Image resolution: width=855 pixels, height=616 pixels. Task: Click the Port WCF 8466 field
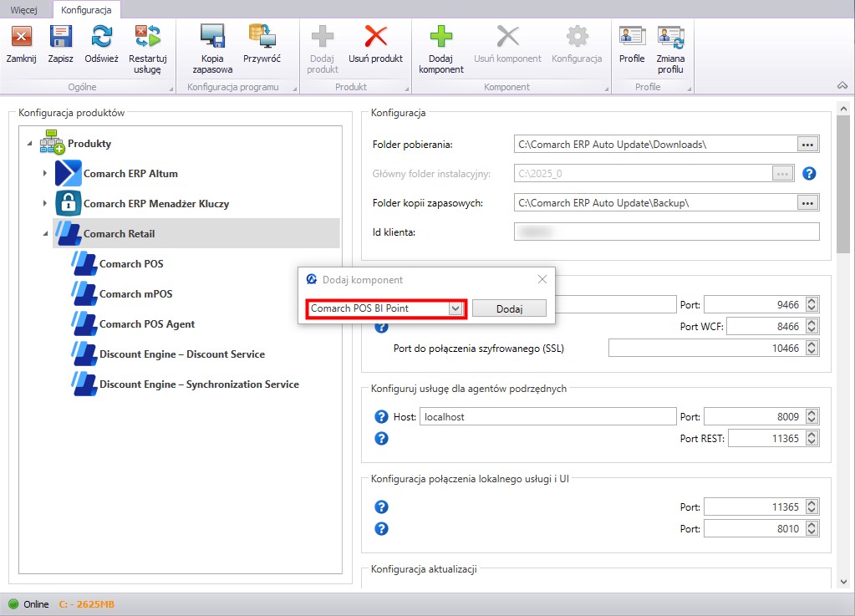[766, 326]
